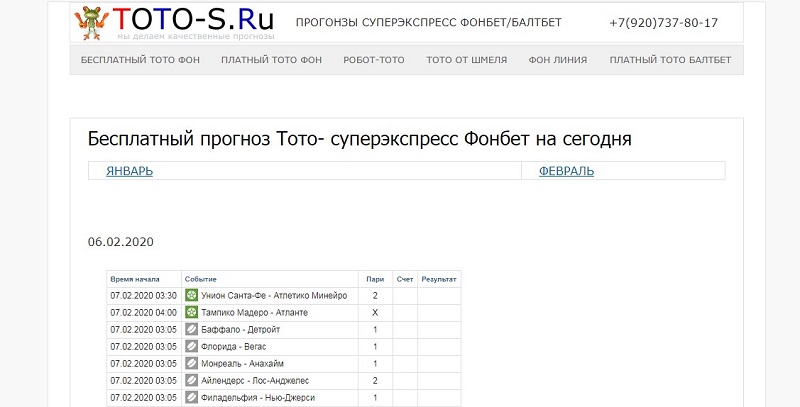
Task: Click the hockey icon beside Баффало - Детройт
Action: pos(191,329)
